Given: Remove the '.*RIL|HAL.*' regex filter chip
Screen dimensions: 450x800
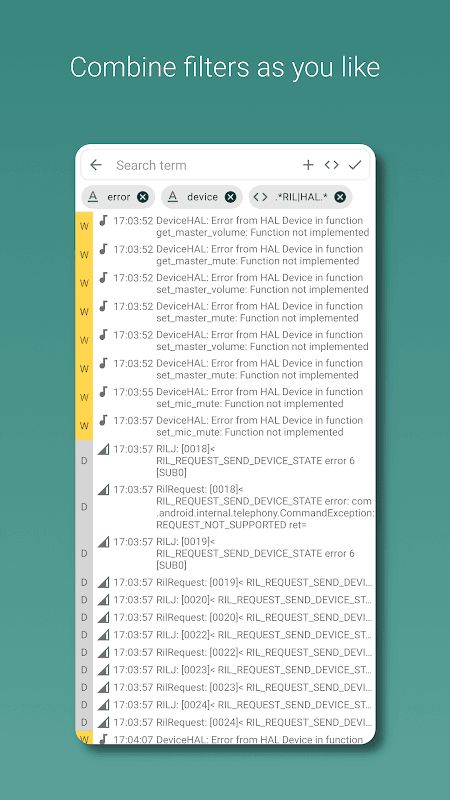Looking at the screenshot, I should click(340, 197).
